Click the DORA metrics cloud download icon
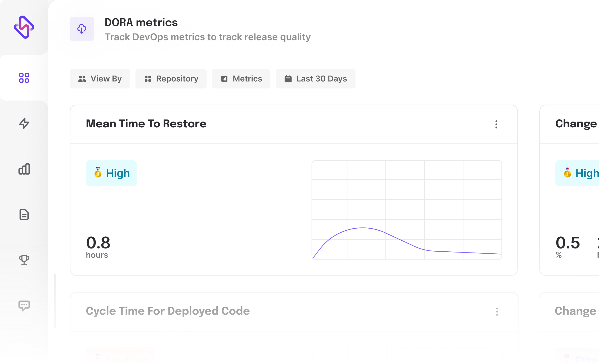Viewport: 599px width, 364px height. pos(82,29)
